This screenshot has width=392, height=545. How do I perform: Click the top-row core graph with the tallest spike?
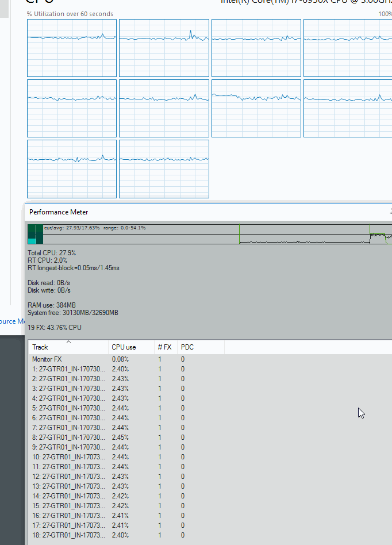[x=164, y=48]
